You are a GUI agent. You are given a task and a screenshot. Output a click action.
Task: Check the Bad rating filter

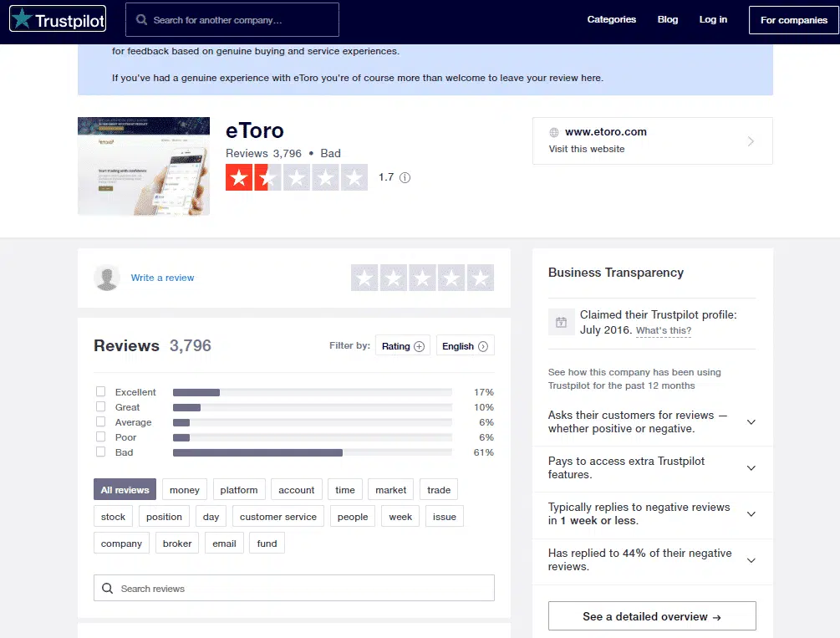[x=100, y=452]
